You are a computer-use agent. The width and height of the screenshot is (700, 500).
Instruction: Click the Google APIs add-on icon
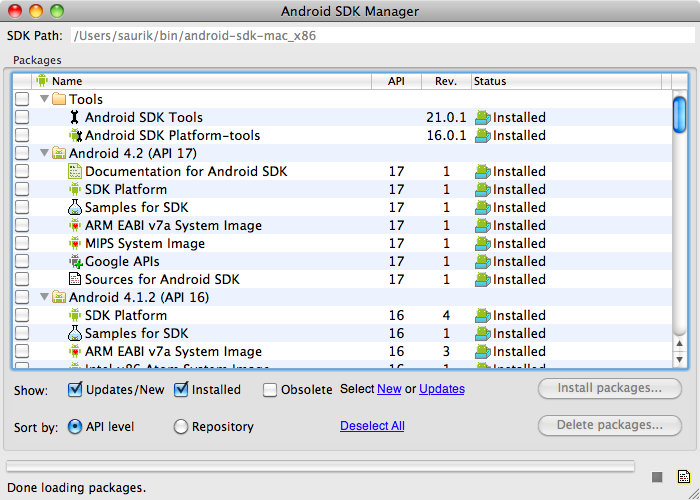pyautogui.click(x=75, y=261)
